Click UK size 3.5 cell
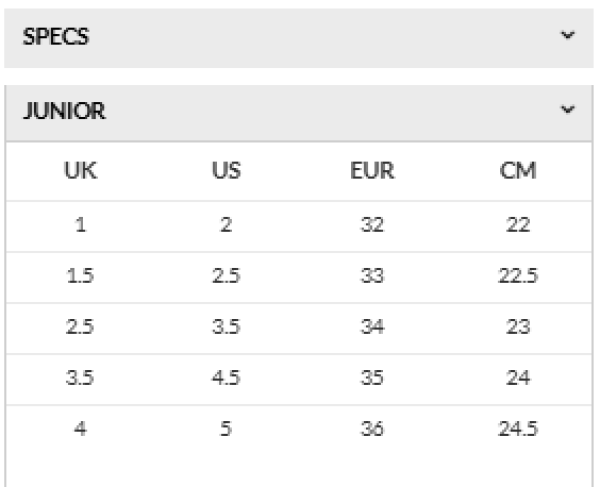 click(80, 378)
